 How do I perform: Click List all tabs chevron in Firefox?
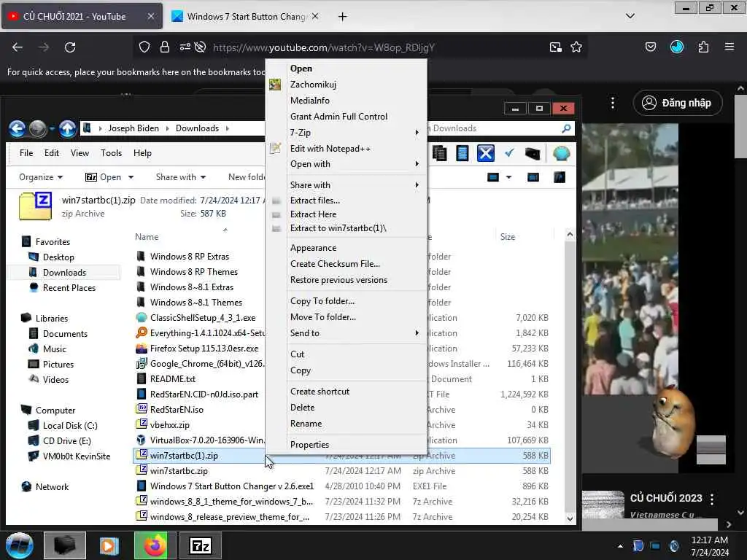[x=630, y=16]
